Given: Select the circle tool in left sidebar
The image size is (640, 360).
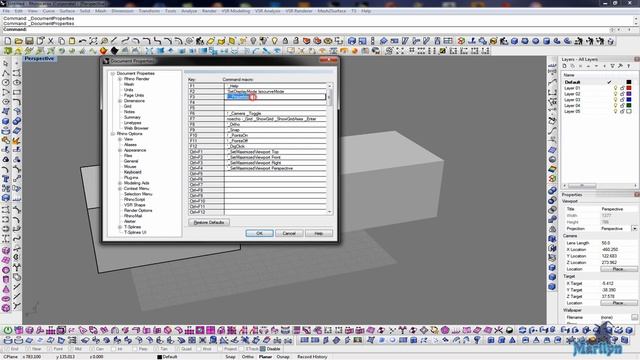Looking at the screenshot, I should click(6, 82).
